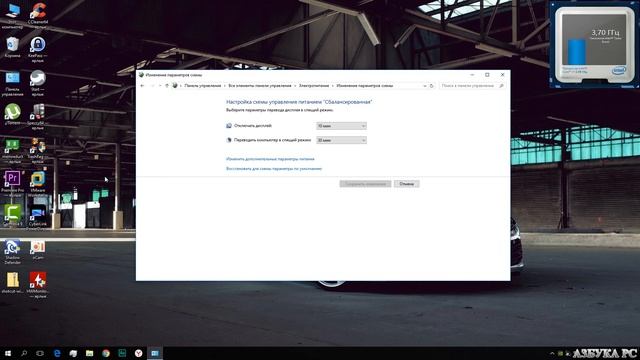Show hidden system tray icons chevron

point(552,353)
